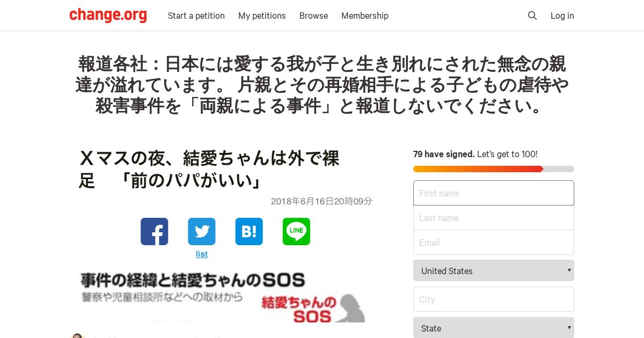The image size is (644, 338).
Task: Open the 結愛ちゃんのSOS article image
Action: (x=223, y=297)
